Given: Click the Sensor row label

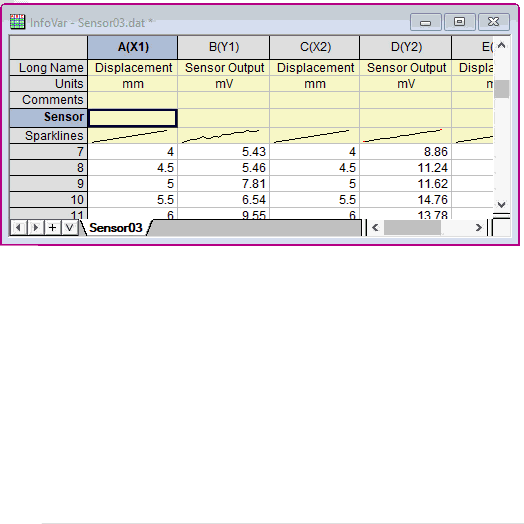Looking at the screenshot, I should 49,118.
